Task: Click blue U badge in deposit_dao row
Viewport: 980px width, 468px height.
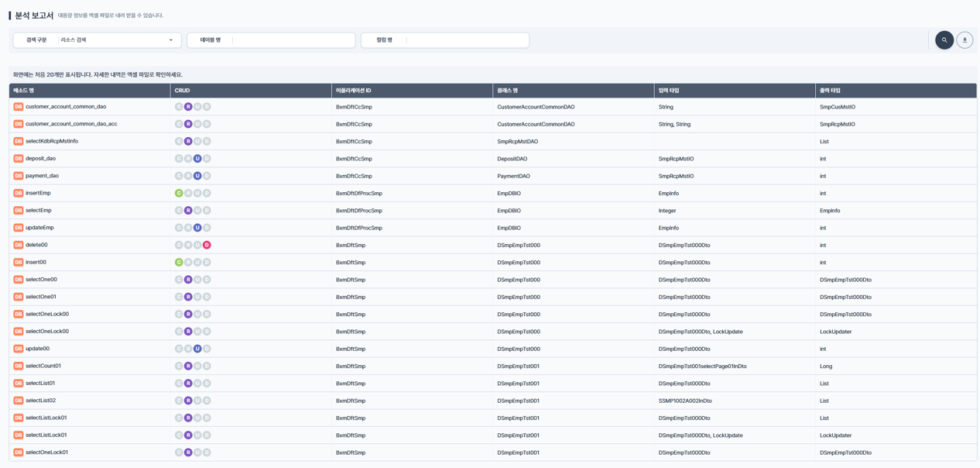Action: pos(197,159)
